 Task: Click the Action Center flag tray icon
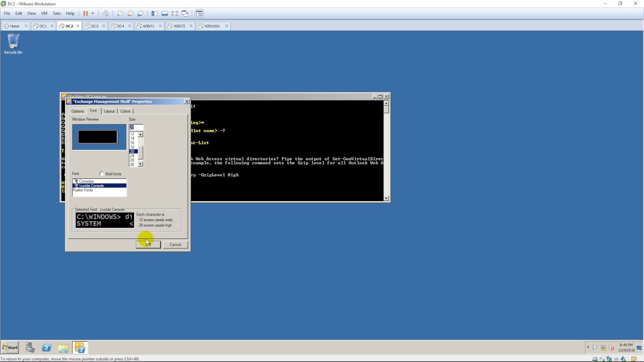[x=595, y=347]
